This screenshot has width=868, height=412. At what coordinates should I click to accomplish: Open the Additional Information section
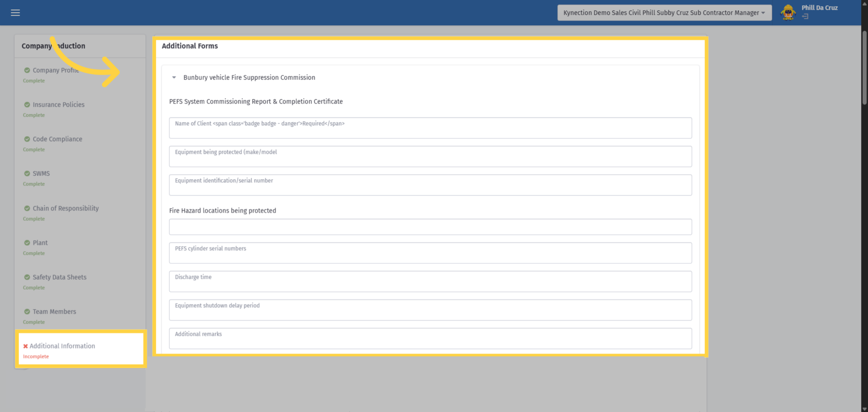pyautogui.click(x=62, y=346)
